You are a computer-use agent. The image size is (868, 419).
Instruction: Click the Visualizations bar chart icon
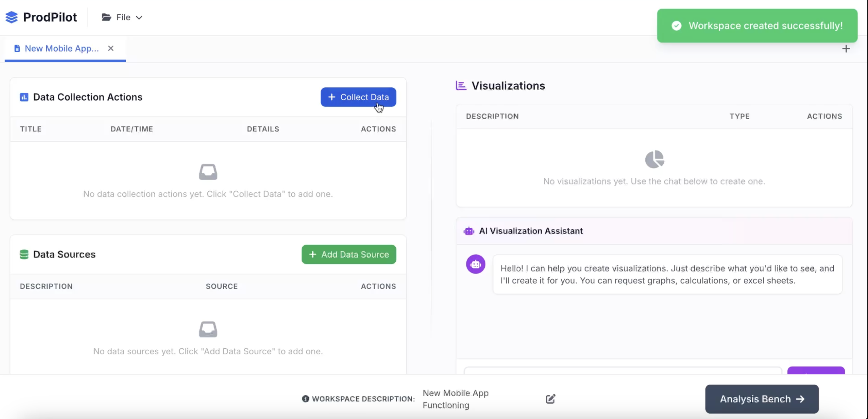pyautogui.click(x=461, y=86)
